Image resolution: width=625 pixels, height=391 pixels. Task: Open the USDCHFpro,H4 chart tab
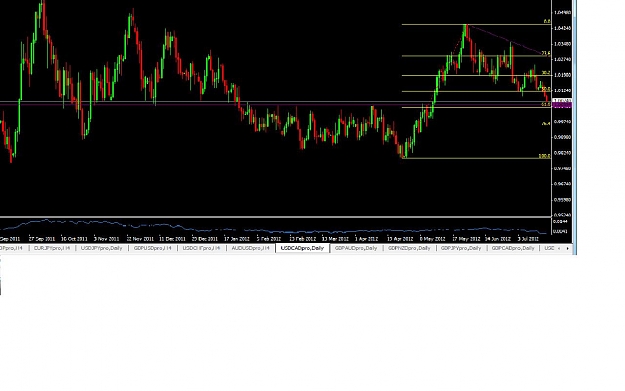(x=201, y=248)
